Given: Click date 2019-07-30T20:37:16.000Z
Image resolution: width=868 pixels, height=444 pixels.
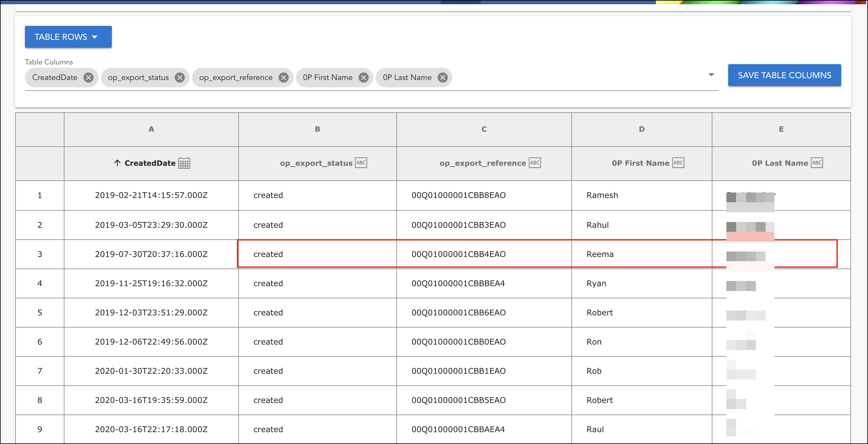Looking at the screenshot, I should coord(151,254).
